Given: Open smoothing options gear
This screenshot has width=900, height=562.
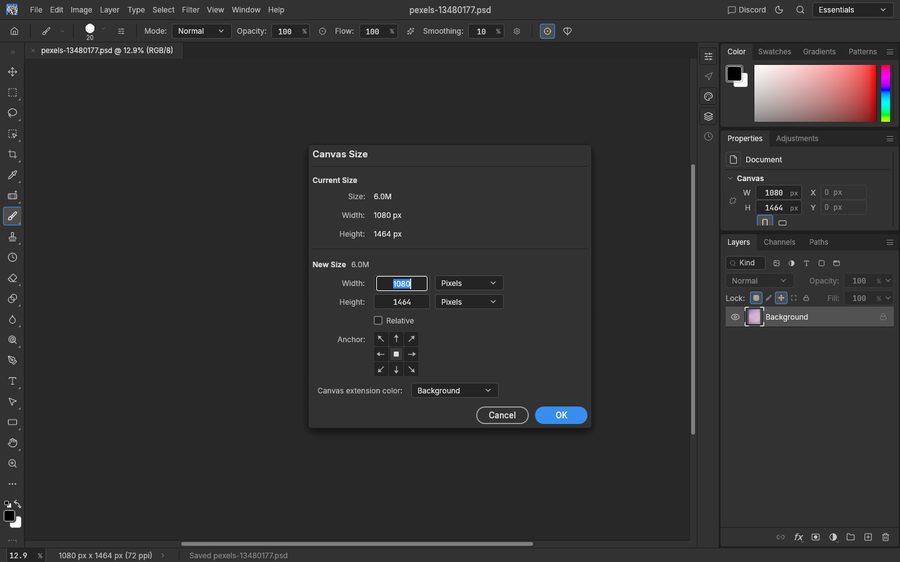Looking at the screenshot, I should tap(517, 32).
